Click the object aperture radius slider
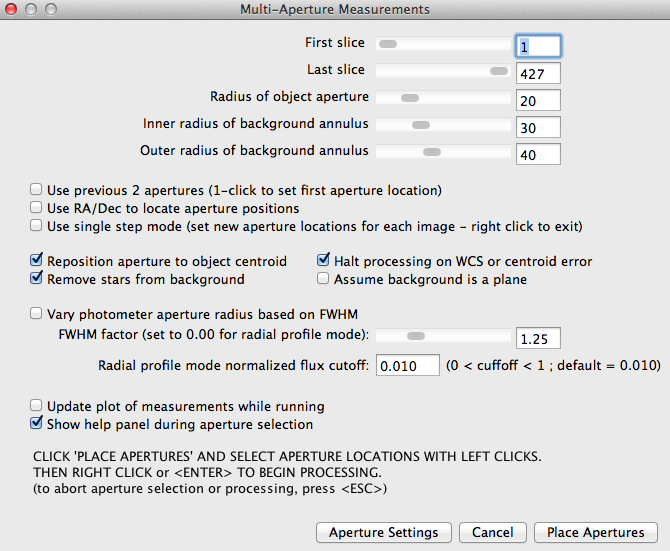This screenshot has width=670, height=551. tap(441, 98)
